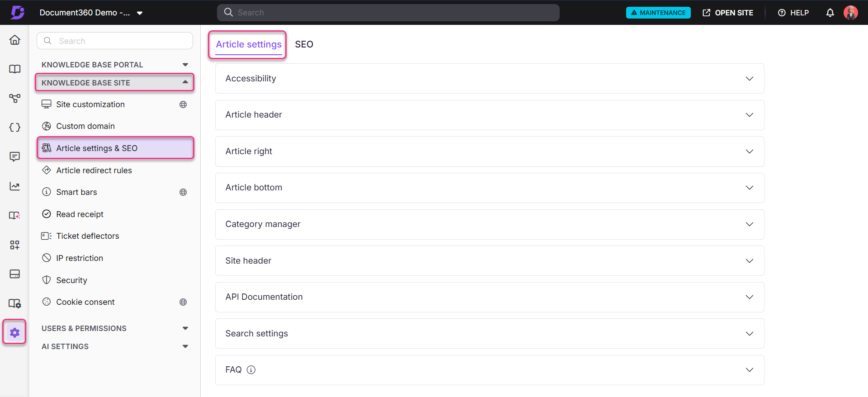Viewport: 868px width, 397px height.
Task: Click the blocked-circle icon for IP restriction
Action: click(47, 258)
